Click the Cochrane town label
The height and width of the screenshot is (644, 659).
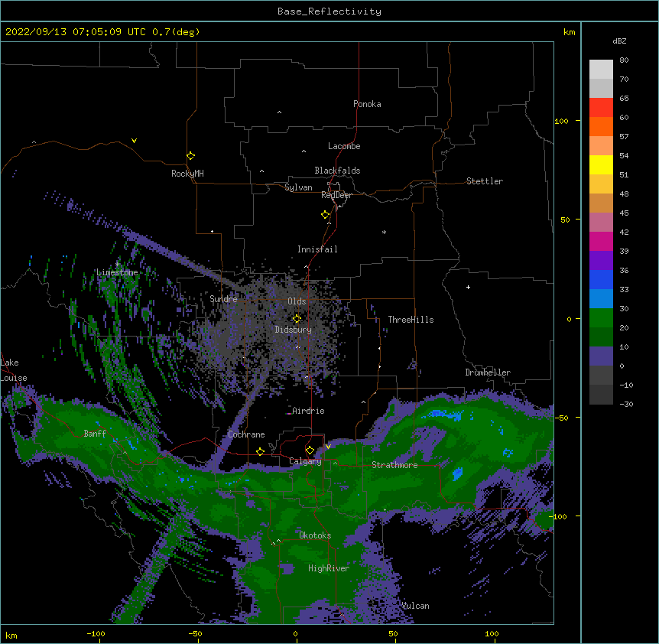point(246,434)
